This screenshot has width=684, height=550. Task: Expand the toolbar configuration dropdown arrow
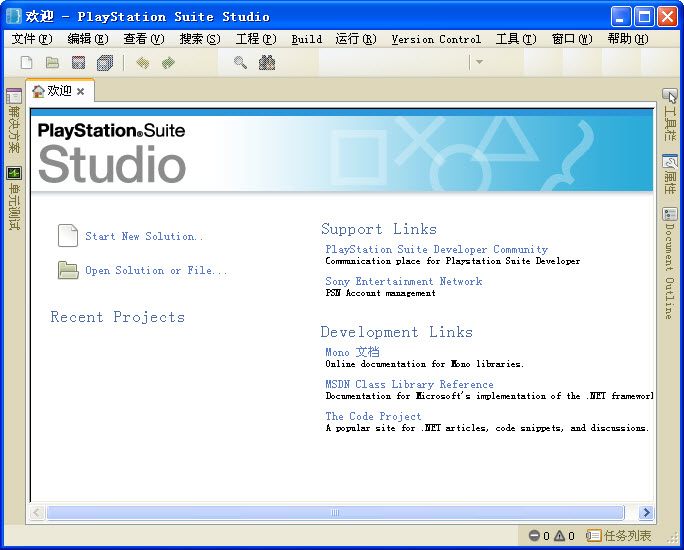(x=479, y=62)
